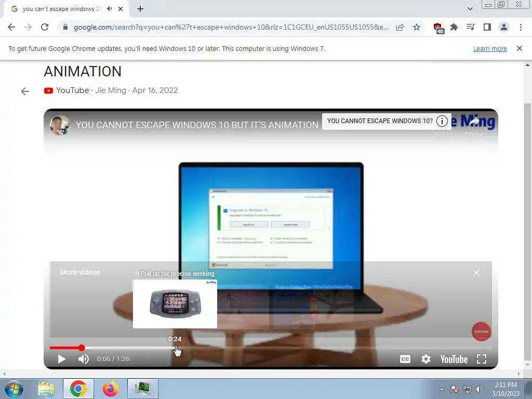Expand the tab search chevron
The height and width of the screenshot is (399, 532).
click(470, 9)
